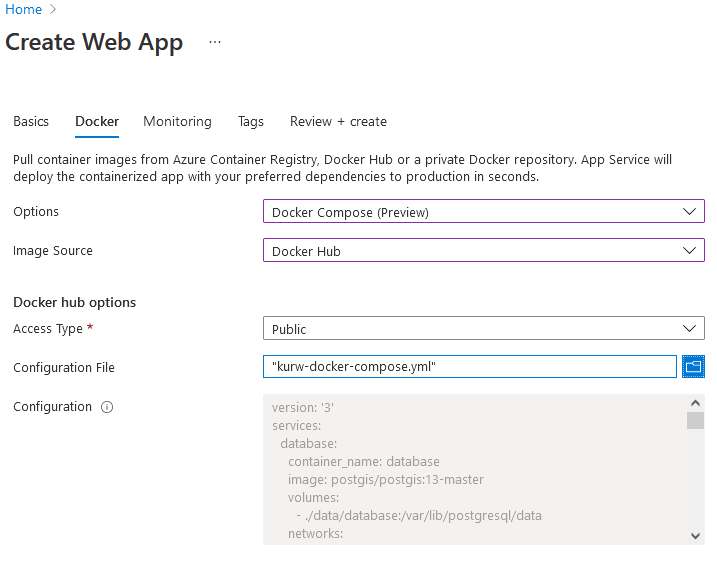Viewport: 717px width, 580px height.
Task: Expand the Options dropdown showing Docker Compose
Action: pos(484,211)
